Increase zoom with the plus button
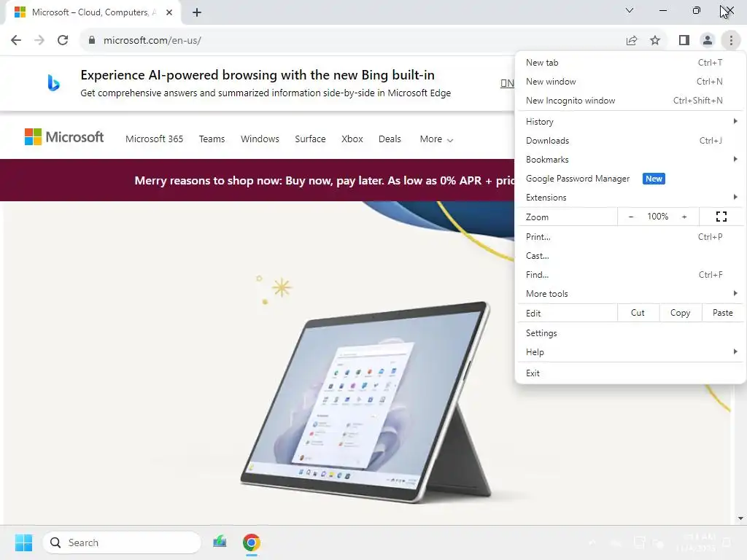The height and width of the screenshot is (560, 747). click(684, 217)
